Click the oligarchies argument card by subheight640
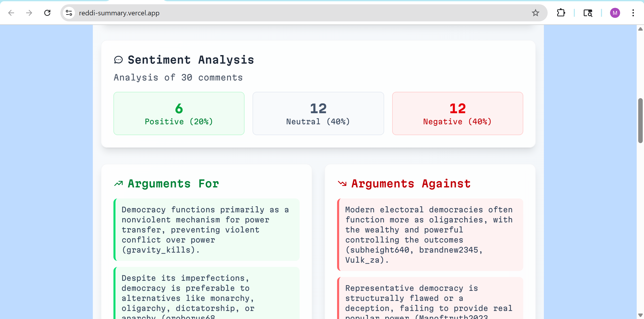The image size is (644, 319). click(x=430, y=234)
